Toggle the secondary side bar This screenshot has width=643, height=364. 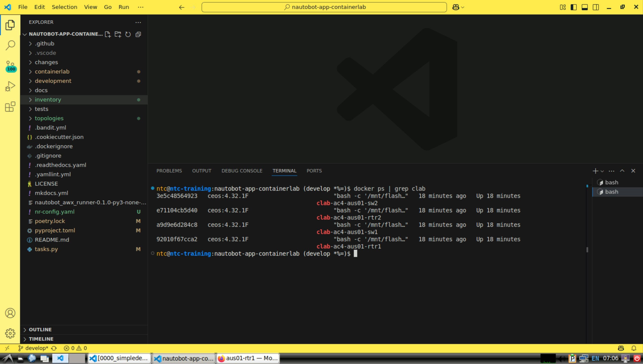(x=596, y=7)
